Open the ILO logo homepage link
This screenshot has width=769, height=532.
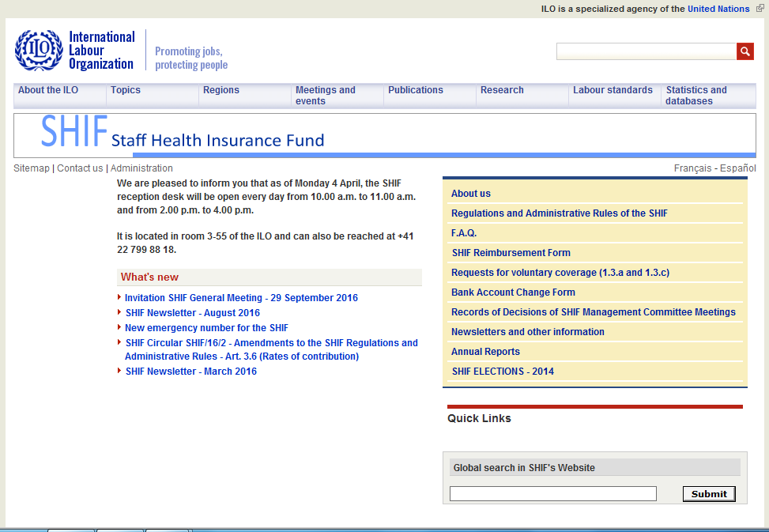tap(74, 51)
